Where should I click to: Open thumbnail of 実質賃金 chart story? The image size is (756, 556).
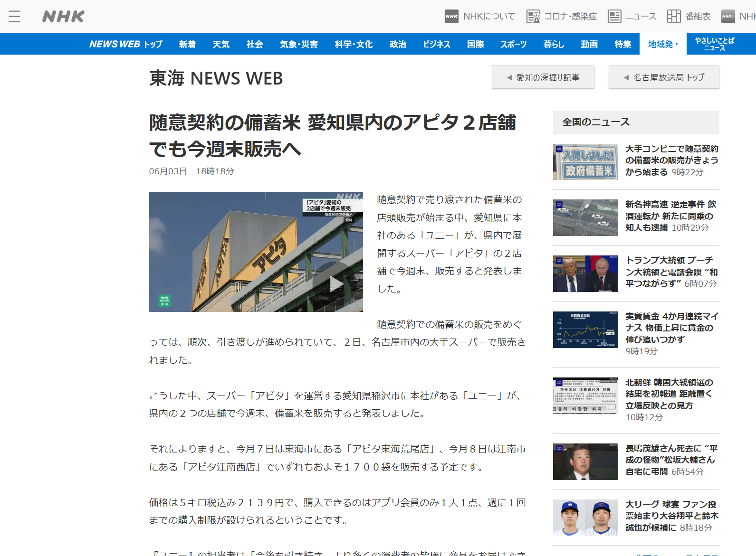tap(585, 330)
